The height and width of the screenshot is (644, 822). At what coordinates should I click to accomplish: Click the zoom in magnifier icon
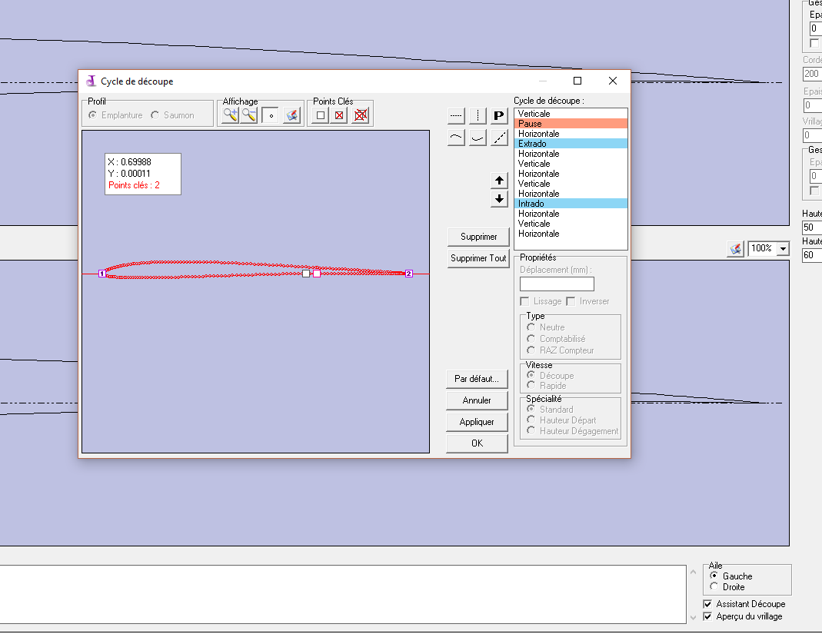[x=230, y=115]
